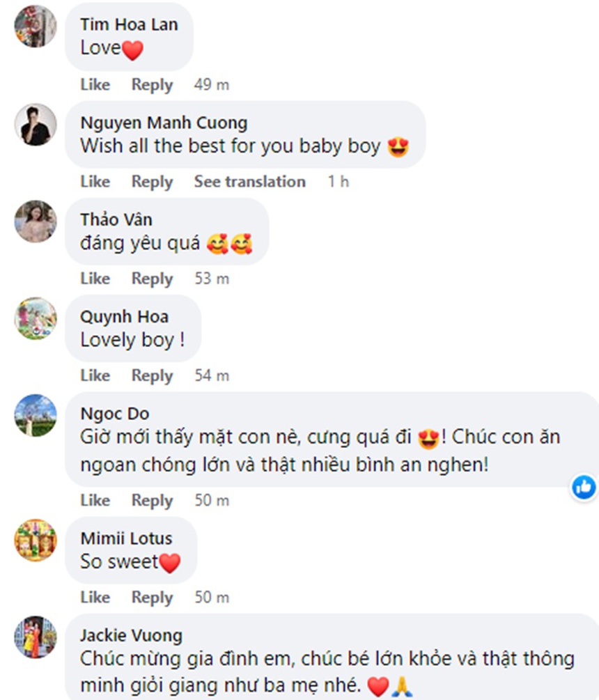The width and height of the screenshot is (599, 700).
Task: Open the 49 m timestamp link
Action: tap(212, 85)
